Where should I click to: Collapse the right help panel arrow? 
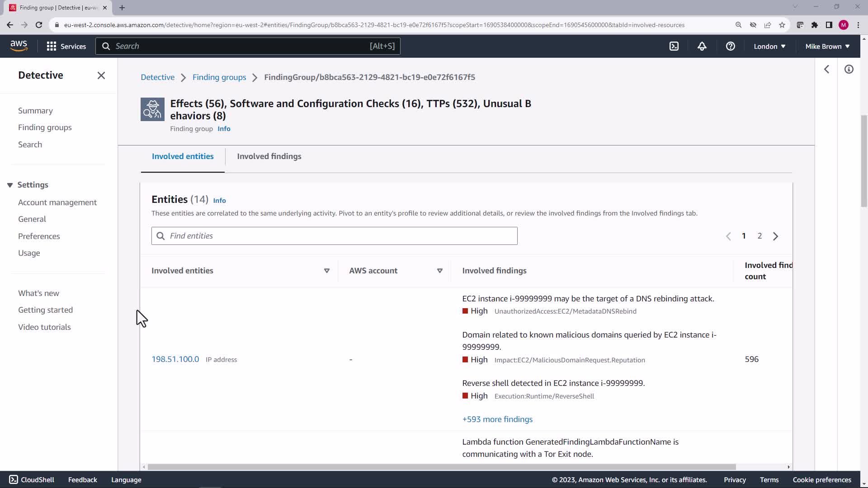pos(826,69)
